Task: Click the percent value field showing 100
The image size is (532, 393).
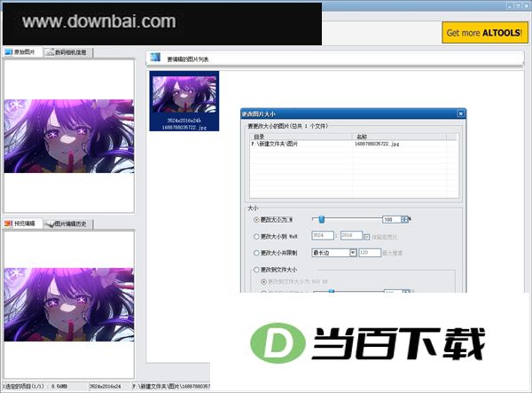Action: 392,220
